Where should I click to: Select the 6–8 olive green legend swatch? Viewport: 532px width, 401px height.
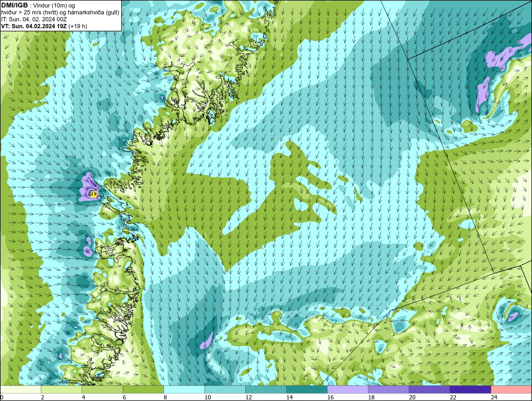click(143, 389)
